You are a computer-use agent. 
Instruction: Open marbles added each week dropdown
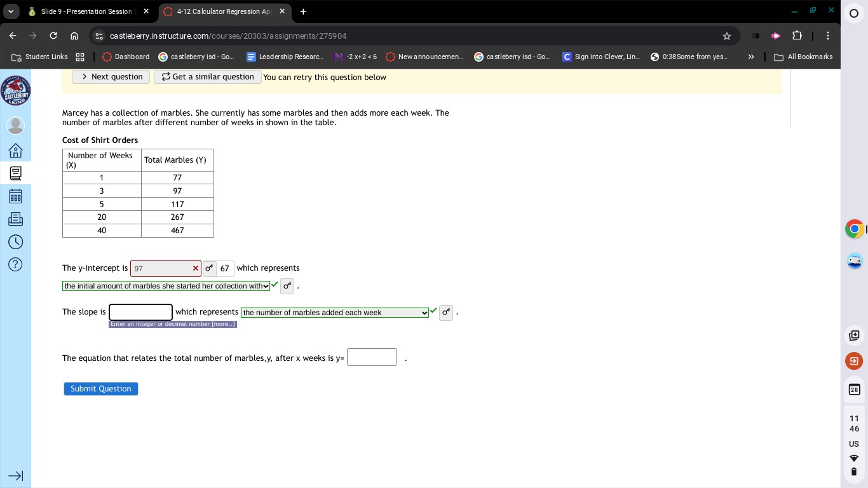click(x=335, y=313)
